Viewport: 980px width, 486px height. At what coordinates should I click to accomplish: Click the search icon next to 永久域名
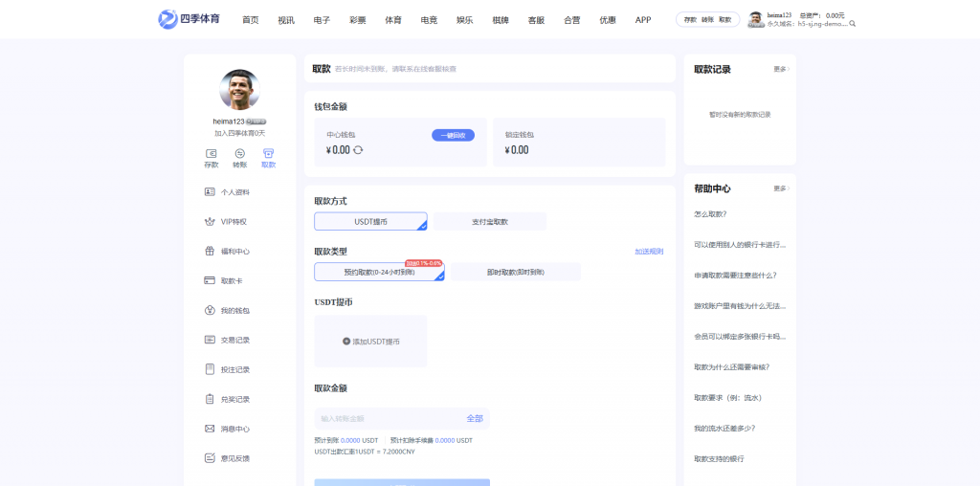coord(853,24)
